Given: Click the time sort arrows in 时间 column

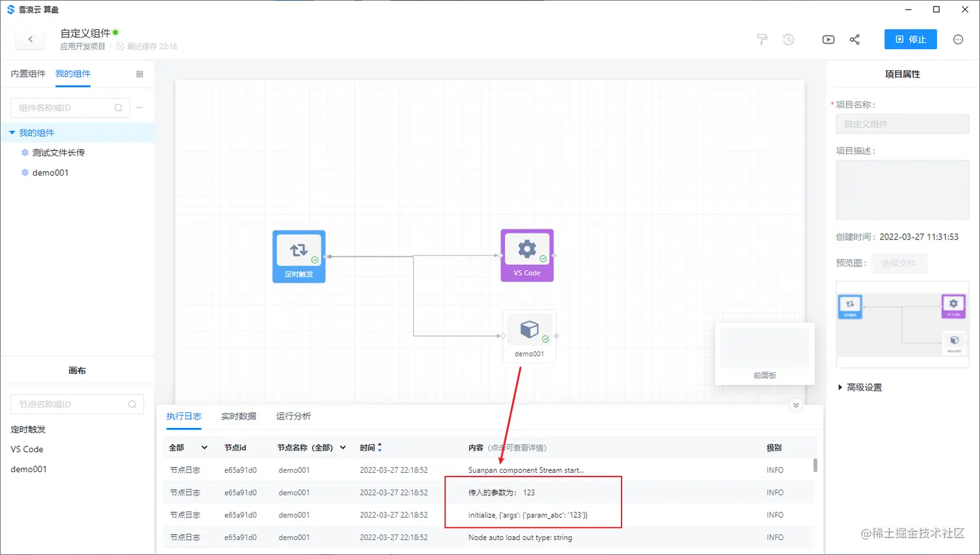Looking at the screenshot, I should coord(380,447).
